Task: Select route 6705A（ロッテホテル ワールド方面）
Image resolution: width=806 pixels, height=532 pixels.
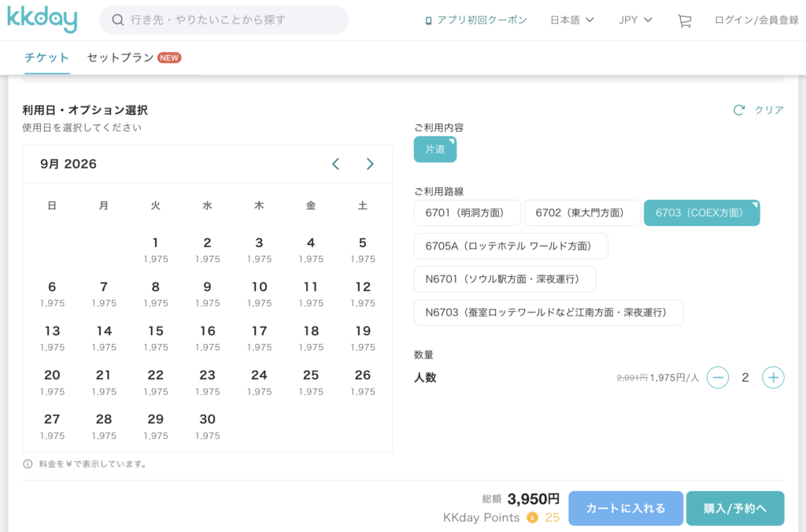Action: pos(511,246)
